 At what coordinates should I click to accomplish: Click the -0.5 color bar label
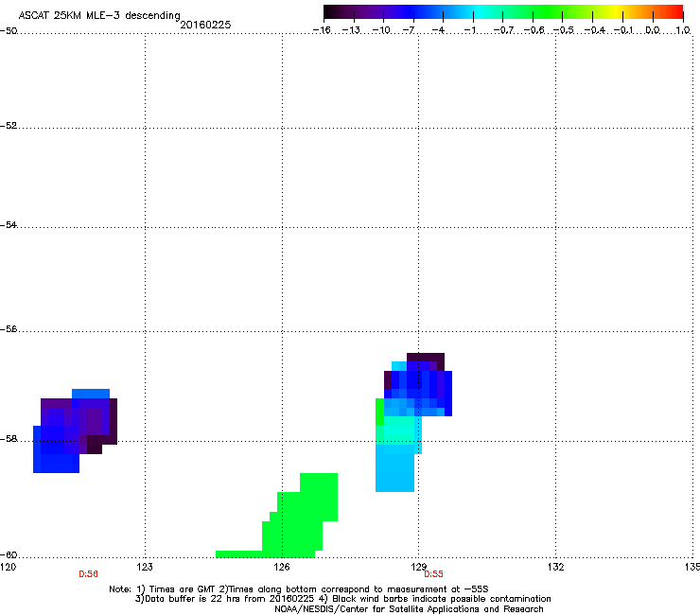click(564, 30)
